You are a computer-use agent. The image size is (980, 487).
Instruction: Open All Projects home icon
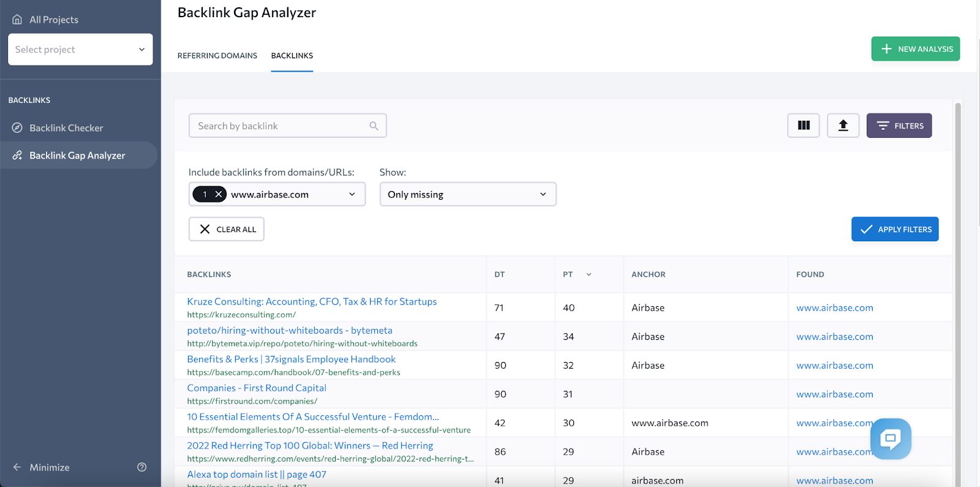[x=17, y=20]
